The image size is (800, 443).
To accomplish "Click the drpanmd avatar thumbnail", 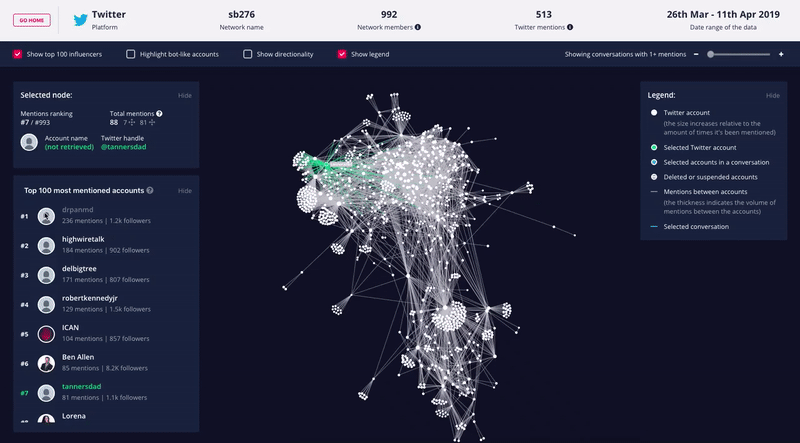I will tap(46, 216).
